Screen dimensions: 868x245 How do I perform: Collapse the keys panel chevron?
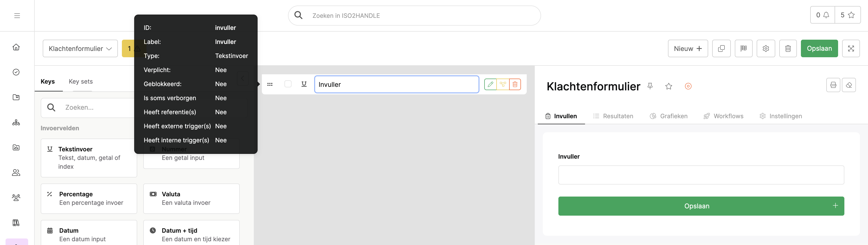[x=243, y=78]
